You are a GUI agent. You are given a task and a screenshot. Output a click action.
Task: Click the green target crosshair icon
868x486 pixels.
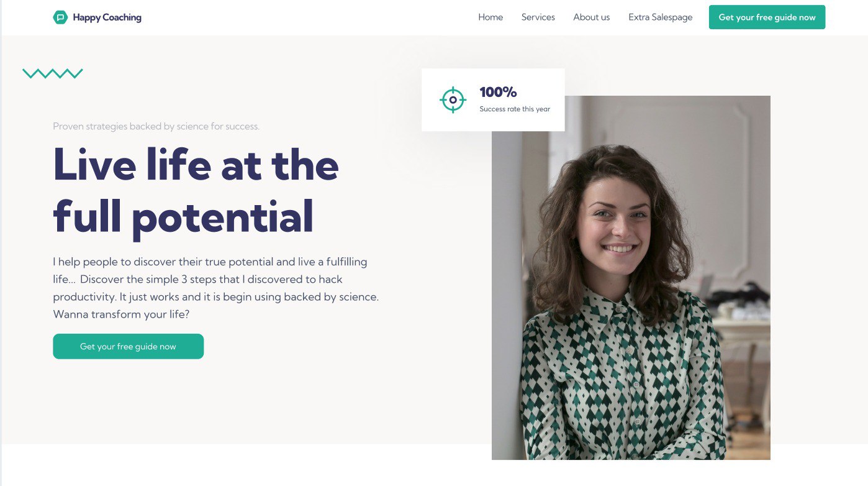coord(453,100)
